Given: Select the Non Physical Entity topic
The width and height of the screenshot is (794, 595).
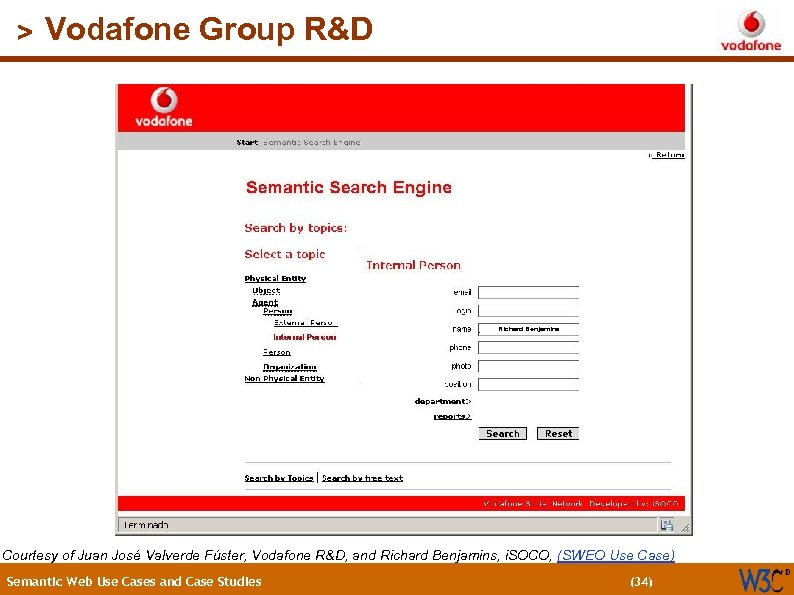Looking at the screenshot, I should (284, 378).
